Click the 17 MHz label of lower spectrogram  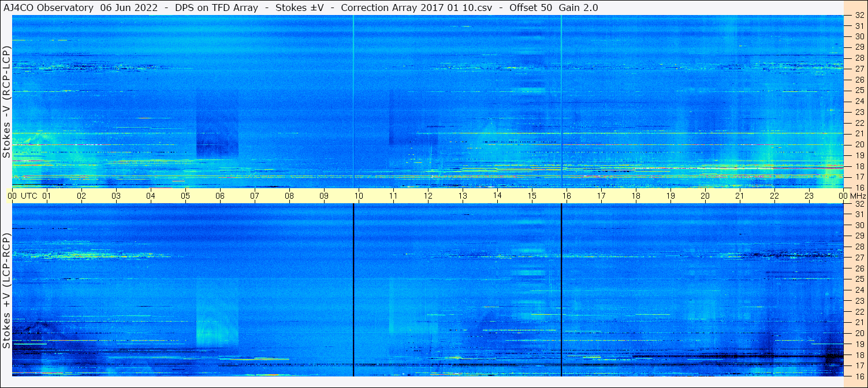pyautogui.click(x=859, y=365)
